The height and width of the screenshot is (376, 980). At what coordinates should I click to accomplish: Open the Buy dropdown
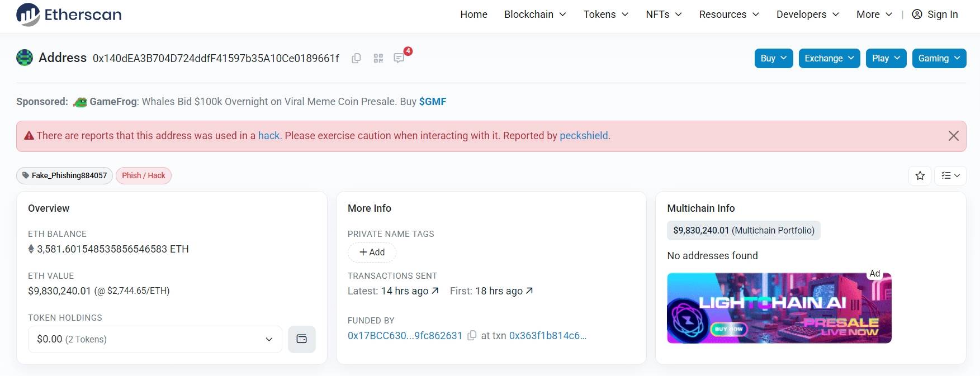coord(774,58)
